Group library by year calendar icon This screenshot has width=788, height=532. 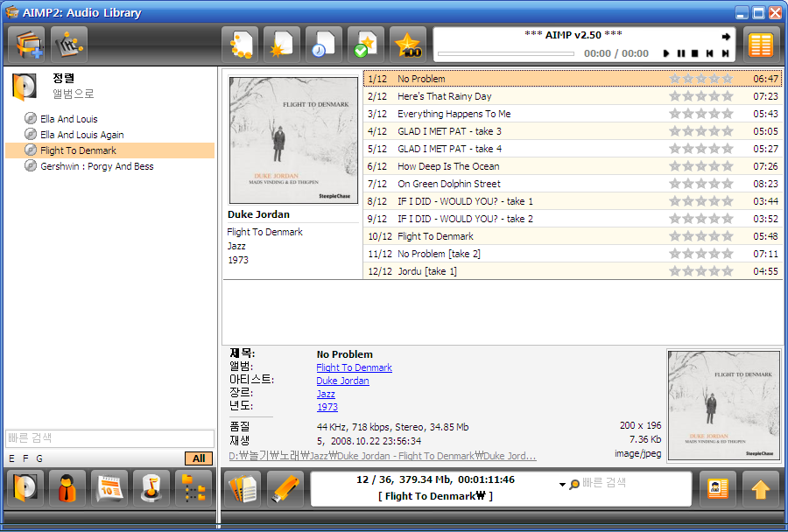109,487
